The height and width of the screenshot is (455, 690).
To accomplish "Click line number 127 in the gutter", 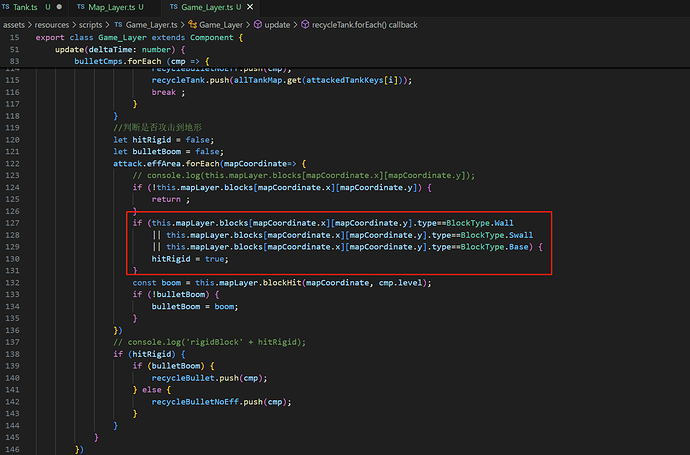I will (12, 223).
